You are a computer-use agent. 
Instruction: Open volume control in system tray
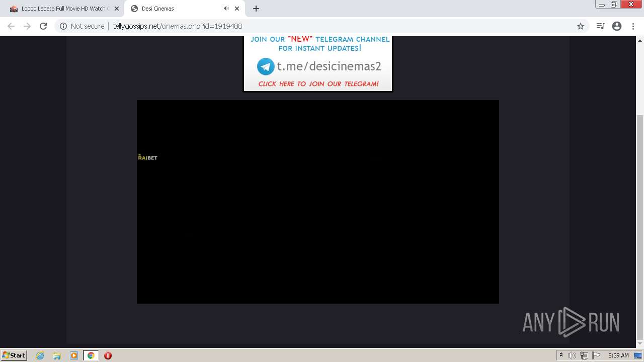click(572, 355)
